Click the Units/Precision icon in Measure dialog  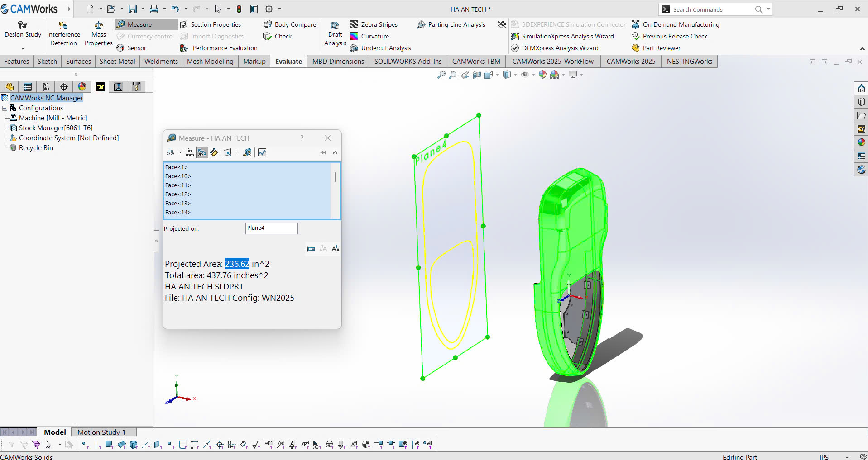click(190, 153)
